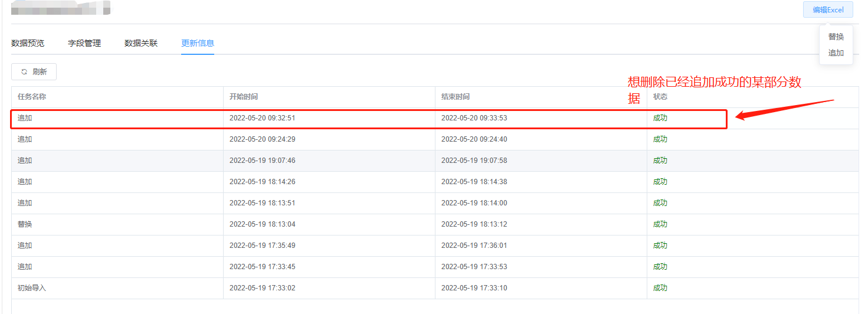Screen dimensions: 868x314
Task: Click end time 2022-05-19 17:33:10
Action: click(x=474, y=288)
